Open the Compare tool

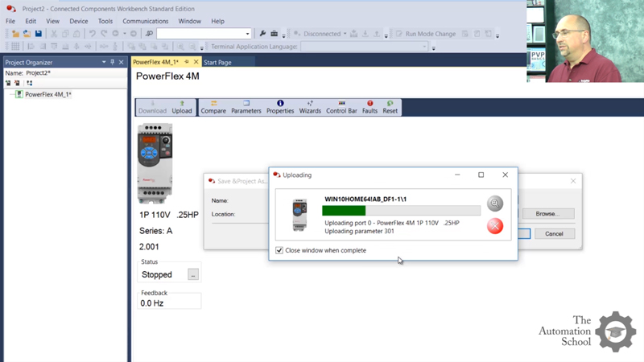pos(213,107)
